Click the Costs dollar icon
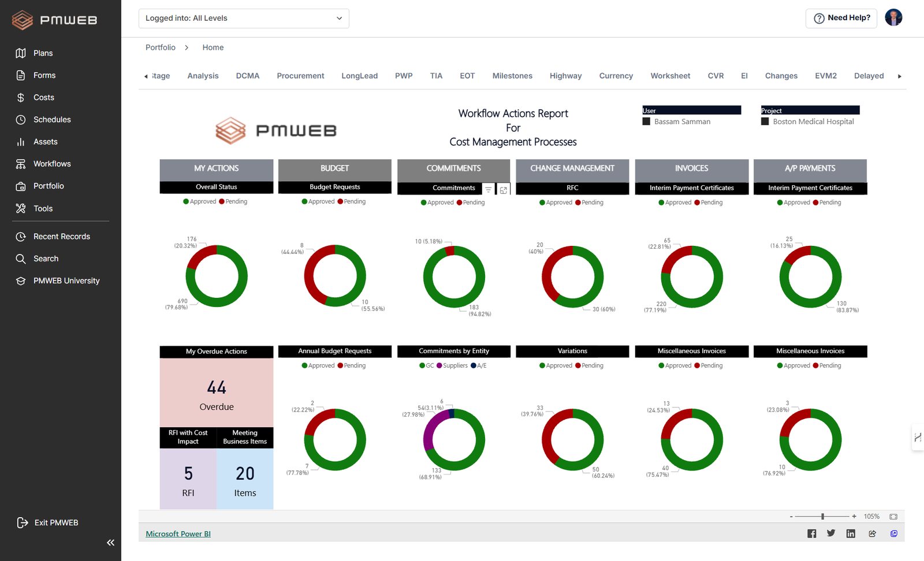The width and height of the screenshot is (924, 561). (x=21, y=98)
